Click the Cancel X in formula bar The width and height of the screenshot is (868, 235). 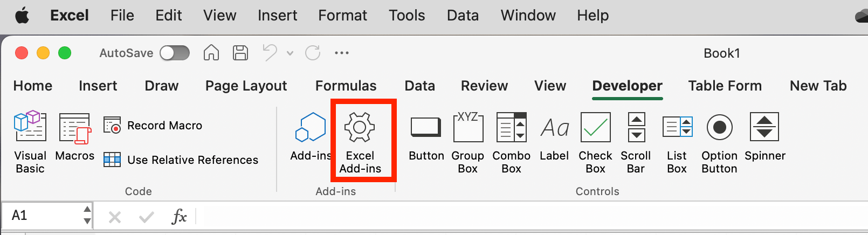(115, 217)
